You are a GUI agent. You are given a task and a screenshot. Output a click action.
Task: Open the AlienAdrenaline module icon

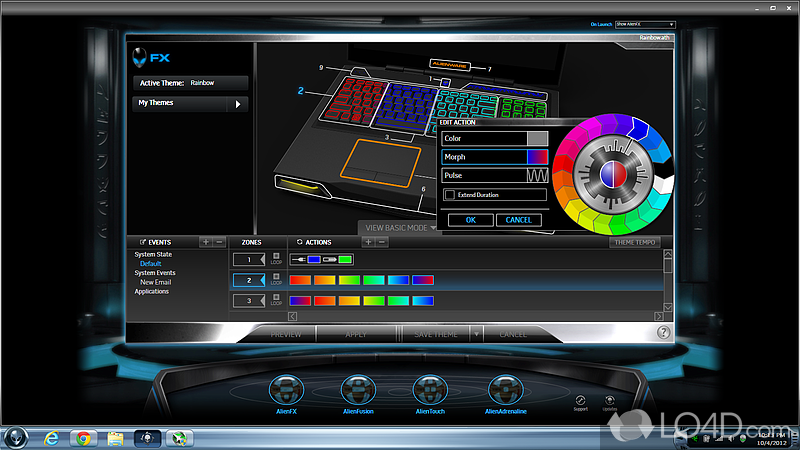pos(506,390)
